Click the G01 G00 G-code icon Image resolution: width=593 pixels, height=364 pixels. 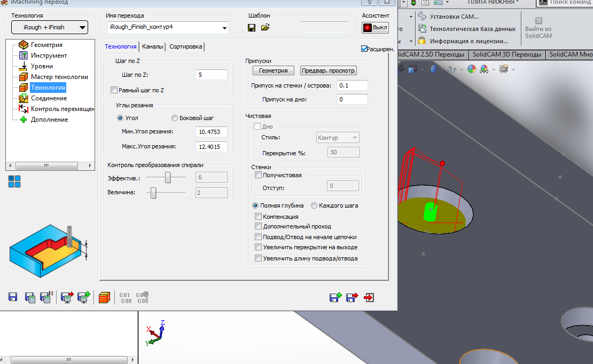pos(126,298)
